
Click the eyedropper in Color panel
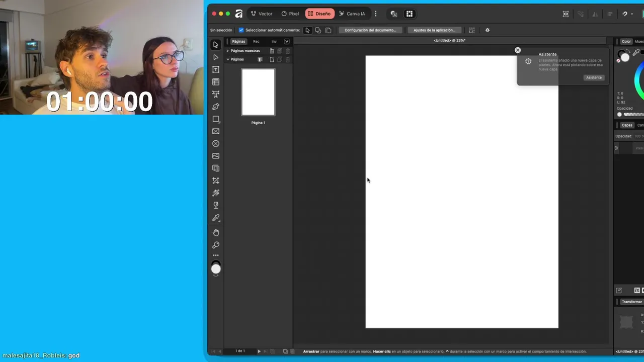(636, 52)
